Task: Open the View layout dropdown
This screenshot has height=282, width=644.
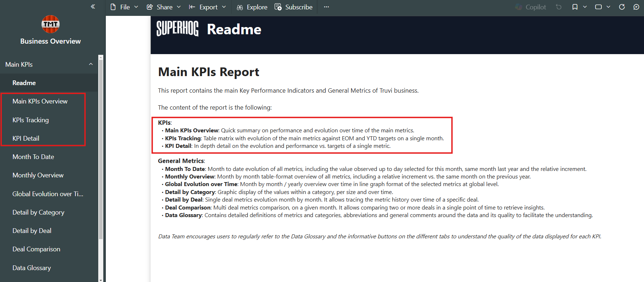Action: (x=602, y=7)
